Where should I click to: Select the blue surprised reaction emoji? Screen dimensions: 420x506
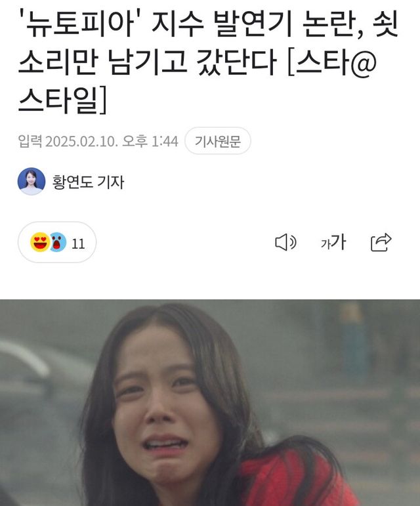[x=58, y=242]
